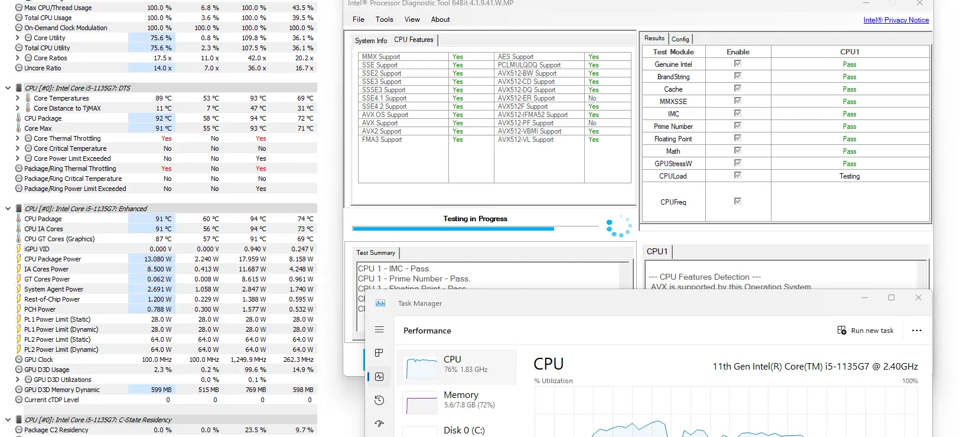Click the CPULoad 'Testing' status cell
Screen dimensions: 980x437
[x=849, y=176]
